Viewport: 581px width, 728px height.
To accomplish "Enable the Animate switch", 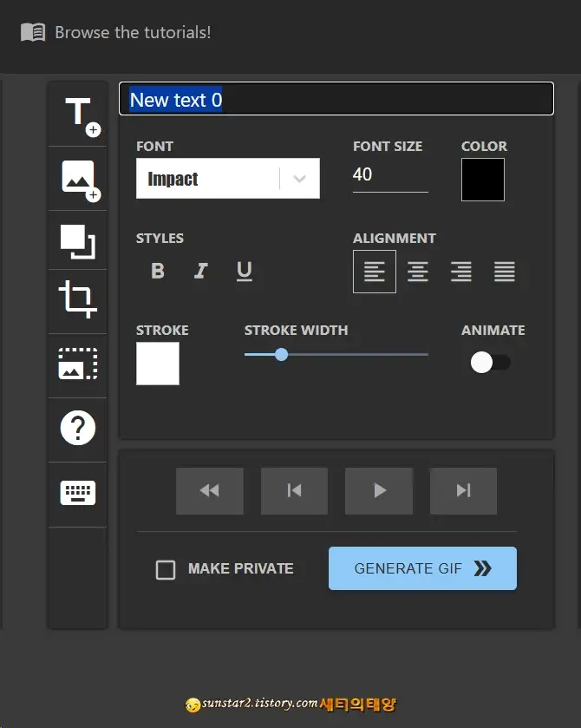I will coord(491,362).
